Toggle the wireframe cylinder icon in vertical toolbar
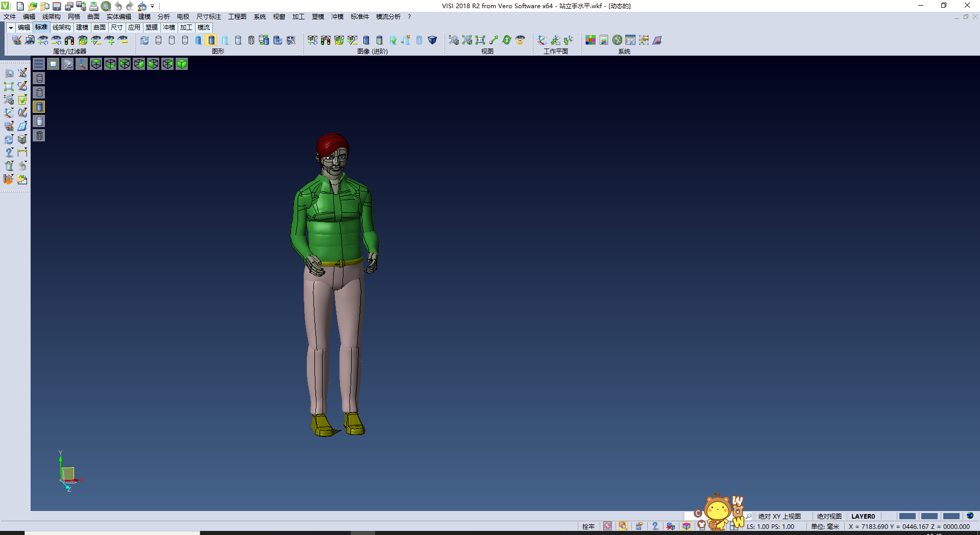The width and height of the screenshot is (980, 535). [39, 78]
